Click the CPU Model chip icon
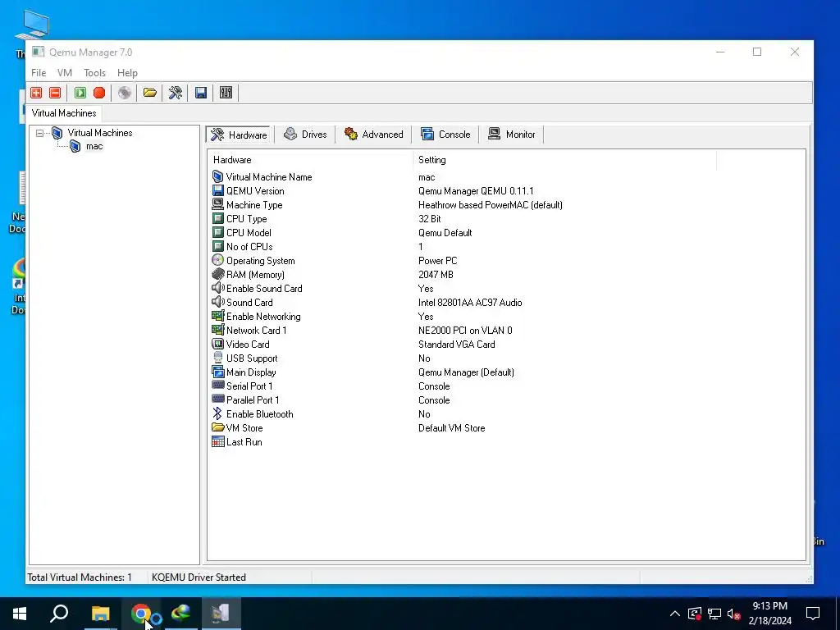 click(217, 232)
